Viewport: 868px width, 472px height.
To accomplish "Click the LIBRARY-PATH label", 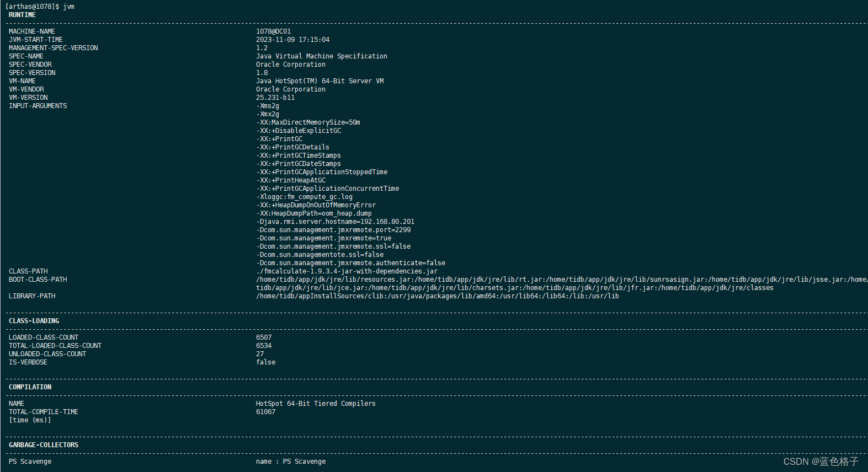I will [32, 296].
